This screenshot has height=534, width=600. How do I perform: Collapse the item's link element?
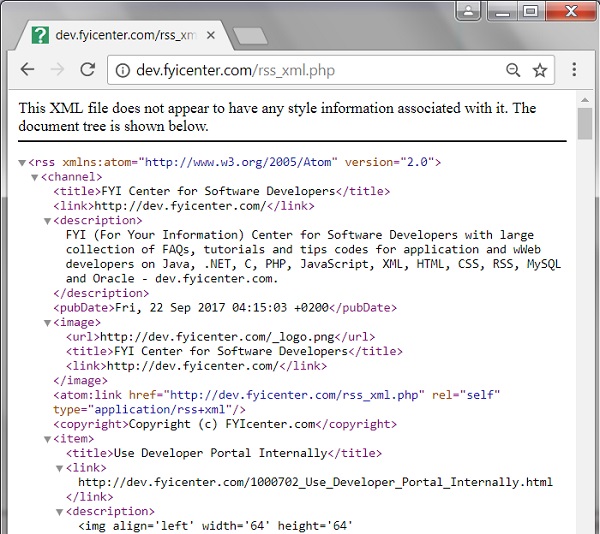[x=60, y=469]
